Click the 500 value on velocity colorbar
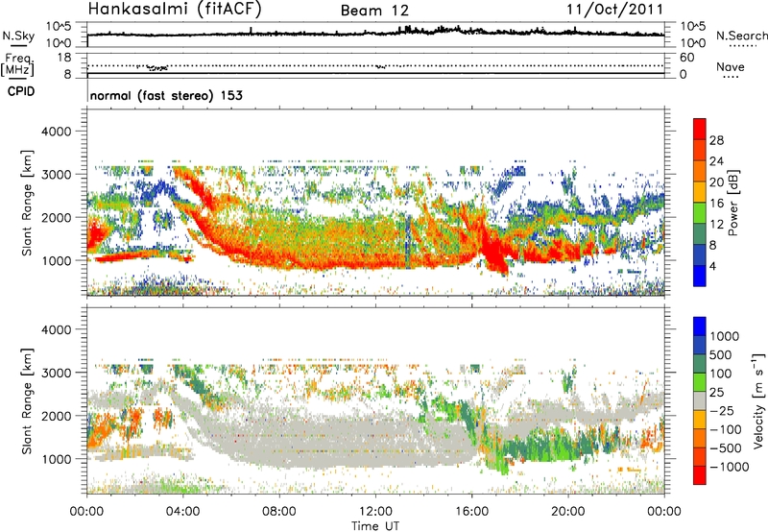 click(721, 354)
